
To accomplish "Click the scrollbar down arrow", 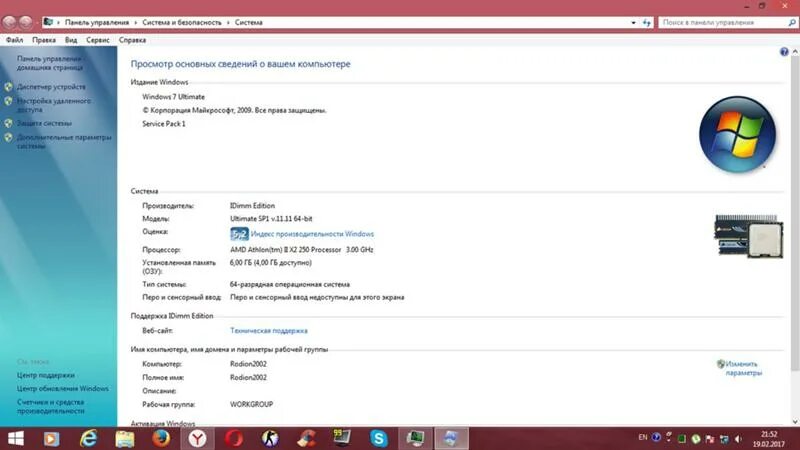I will pos(795,421).
